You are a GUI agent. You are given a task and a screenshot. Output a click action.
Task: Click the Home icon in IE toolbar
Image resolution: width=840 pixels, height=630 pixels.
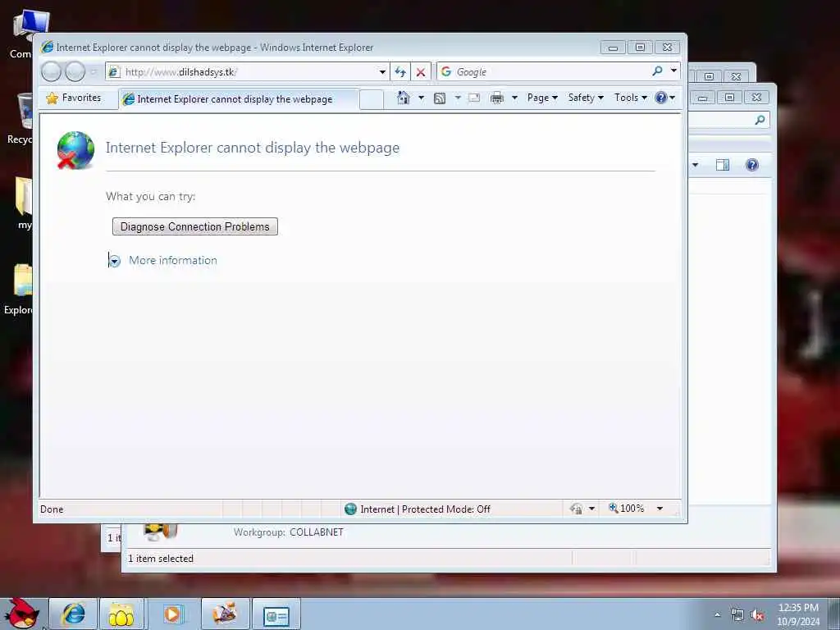(404, 98)
